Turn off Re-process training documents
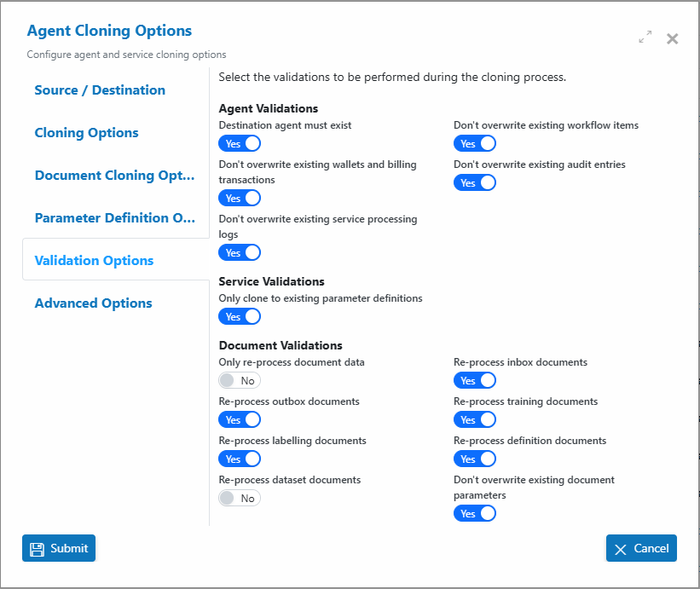The image size is (700, 589). [475, 420]
